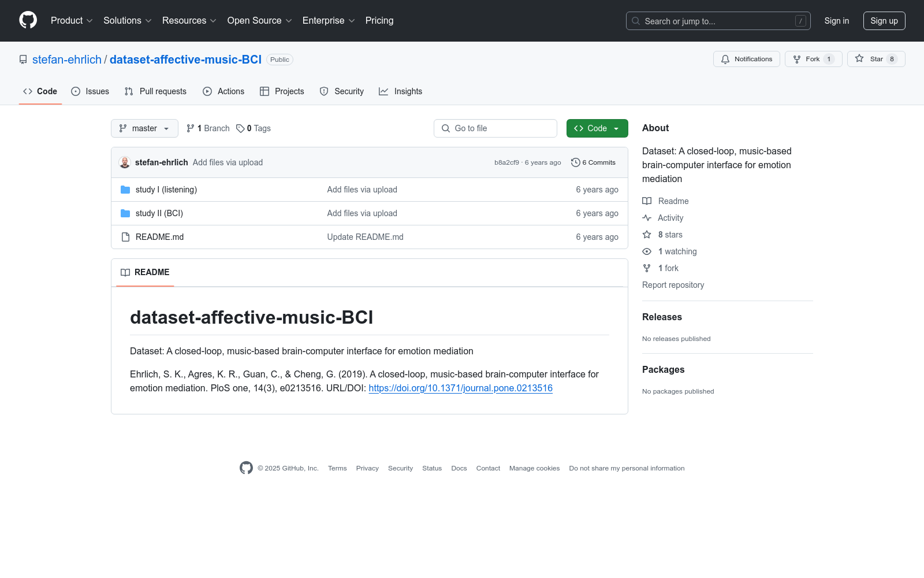The height and width of the screenshot is (578, 924).
Task: Star this repository
Action: tap(876, 59)
